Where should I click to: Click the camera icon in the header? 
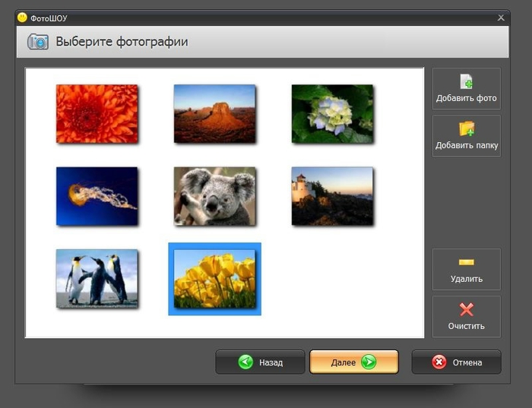pos(38,42)
